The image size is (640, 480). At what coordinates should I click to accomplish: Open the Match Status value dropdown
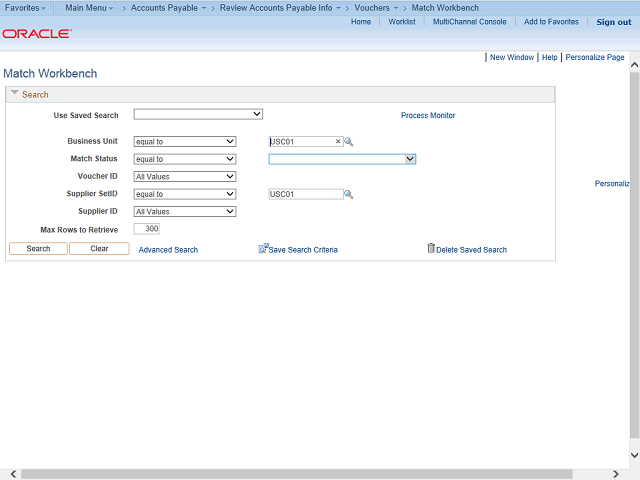(342, 159)
